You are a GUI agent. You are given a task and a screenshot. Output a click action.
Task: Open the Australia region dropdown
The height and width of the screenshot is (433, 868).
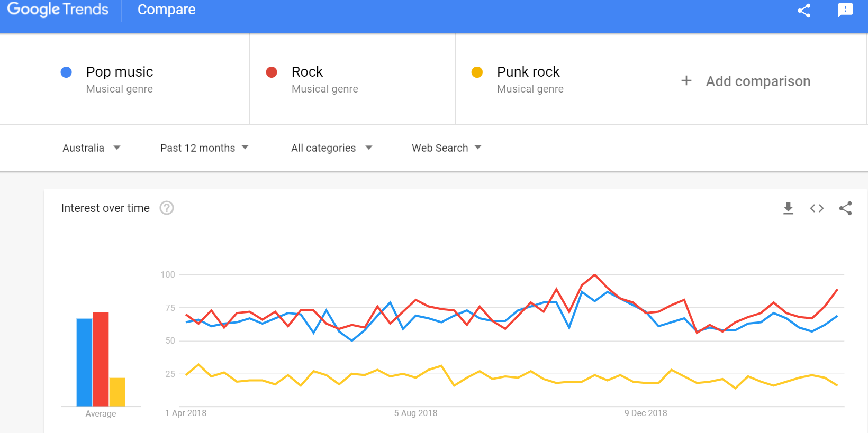coord(91,148)
